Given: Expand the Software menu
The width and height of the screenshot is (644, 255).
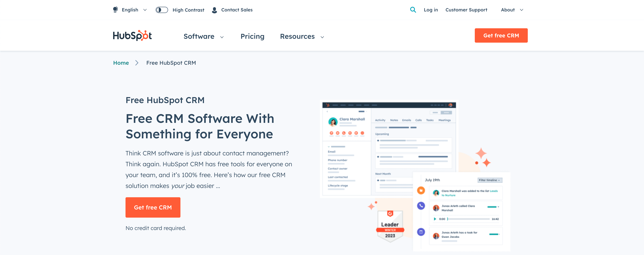Looking at the screenshot, I should point(203,36).
